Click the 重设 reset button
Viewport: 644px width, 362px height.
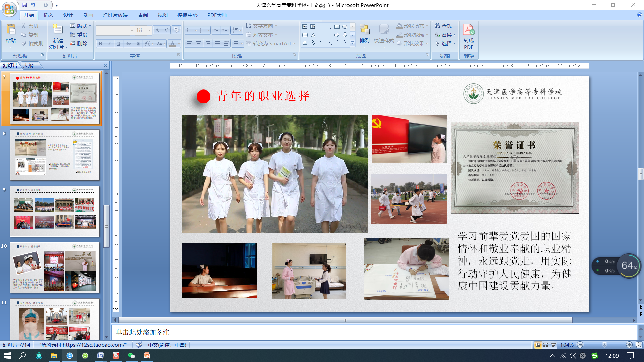tap(78, 35)
